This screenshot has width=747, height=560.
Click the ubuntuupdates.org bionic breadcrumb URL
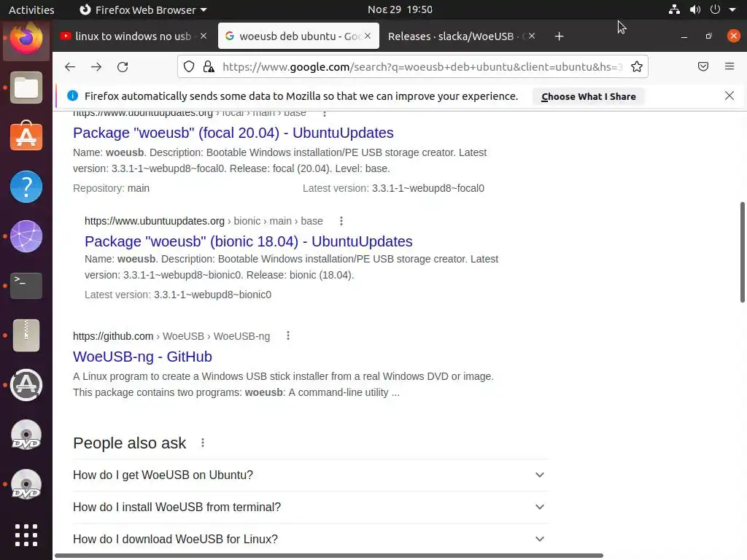pyautogui.click(x=204, y=221)
